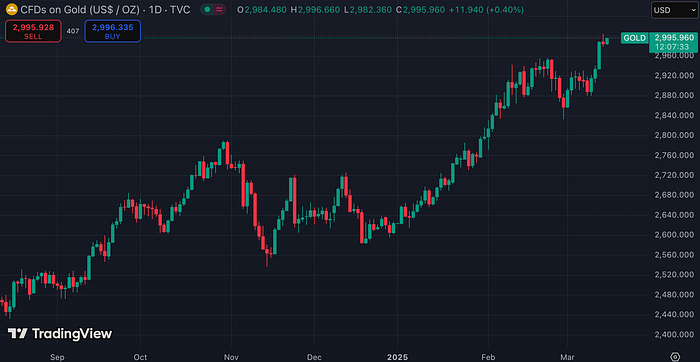This screenshot has width=700, height=362.
Task: Open chart settings gear icon
Action: point(675,356)
